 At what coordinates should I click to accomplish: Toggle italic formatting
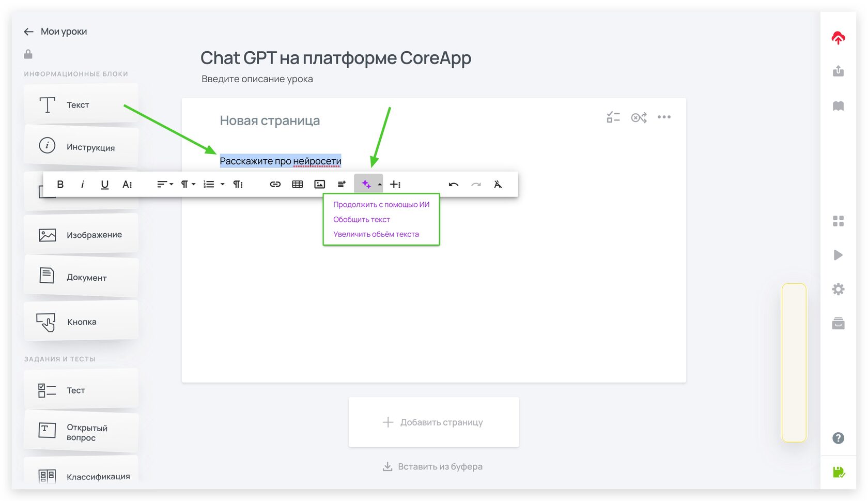tap(82, 184)
